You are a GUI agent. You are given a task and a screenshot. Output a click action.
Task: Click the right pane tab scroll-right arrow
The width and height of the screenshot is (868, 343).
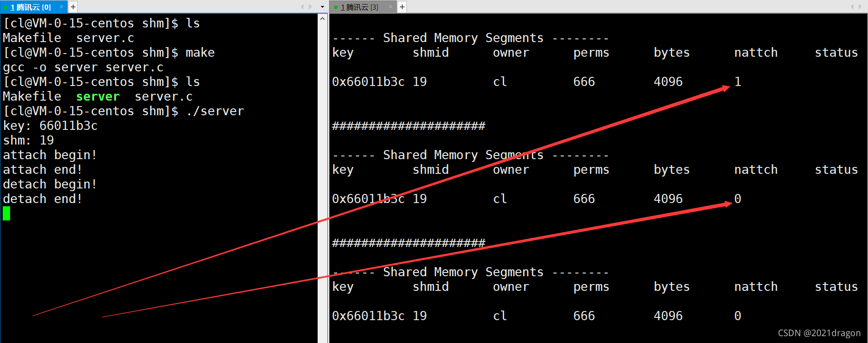[x=860, y=7]
